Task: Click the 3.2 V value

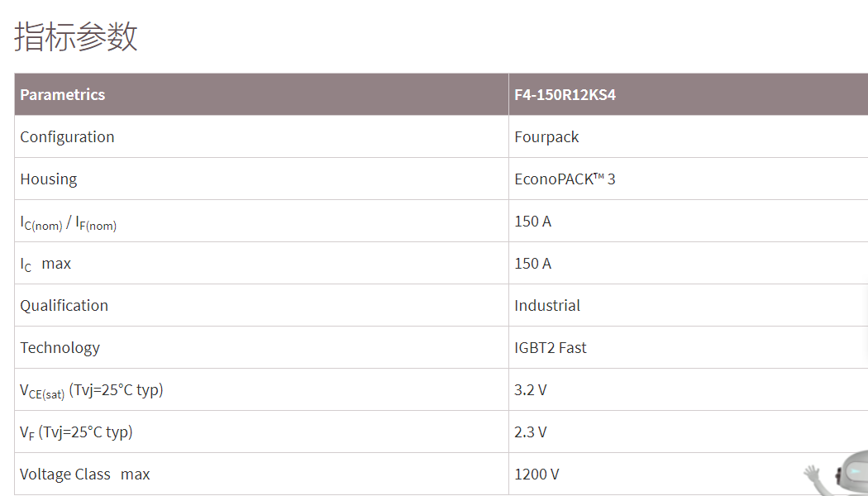Action: [530, 389]
